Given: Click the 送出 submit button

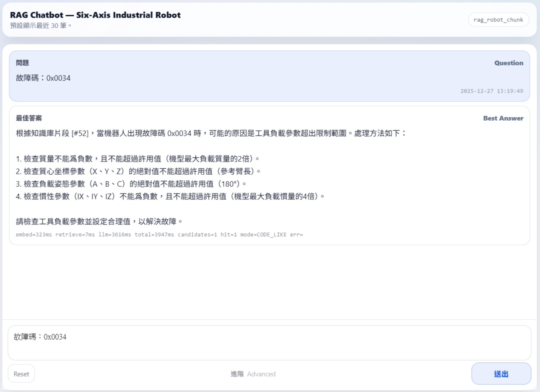Looking at the screenshot, I should tap(501, 374).
